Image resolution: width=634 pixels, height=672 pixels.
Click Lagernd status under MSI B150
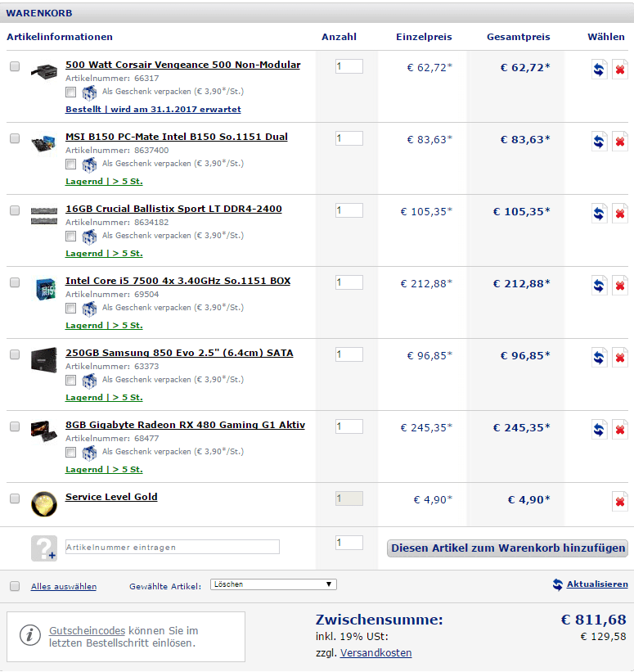coord(104,181)
